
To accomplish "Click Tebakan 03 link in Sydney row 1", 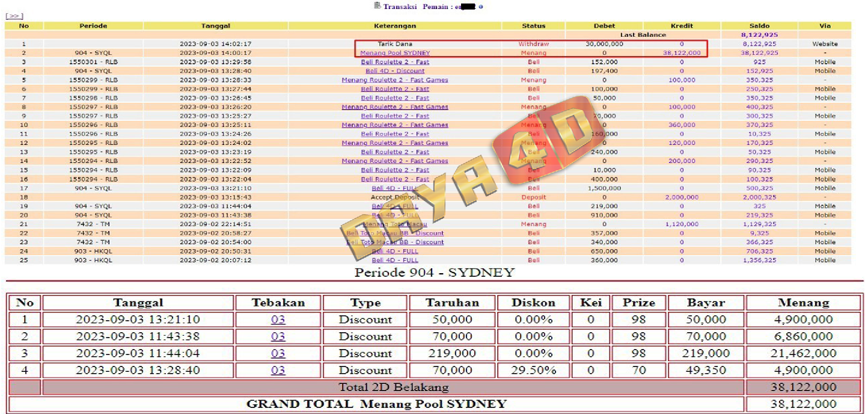I will 278,320.
